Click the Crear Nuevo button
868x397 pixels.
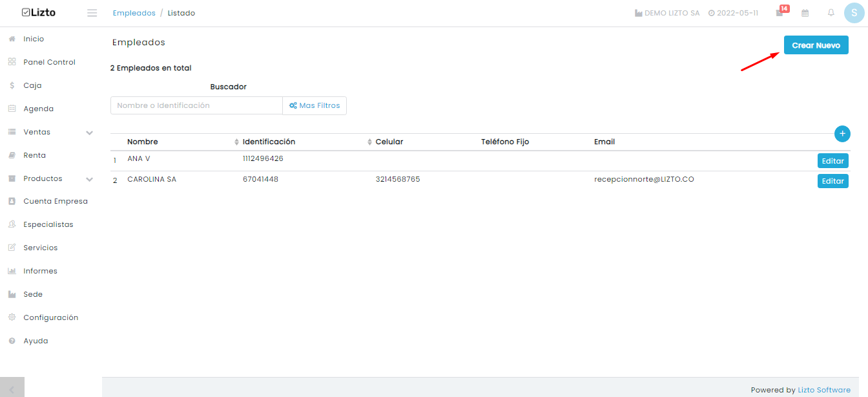tap(816, 45)
